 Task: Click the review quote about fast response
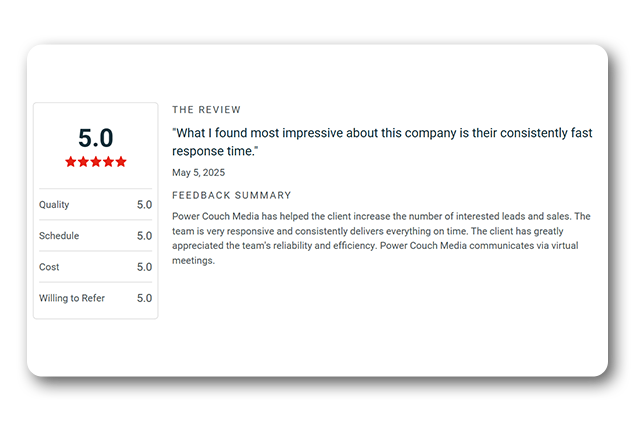pos(382,142)
